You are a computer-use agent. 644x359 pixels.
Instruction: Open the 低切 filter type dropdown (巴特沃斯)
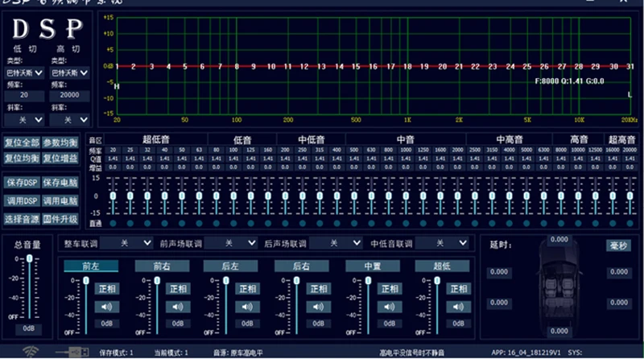click(24, 72)
